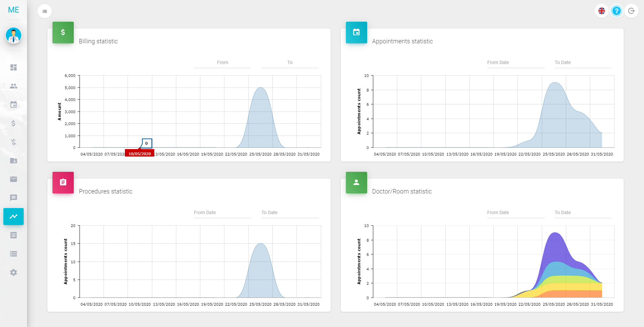Set Appointments statistic From Date field
The image size is (644, 327).
click(516, 63)
